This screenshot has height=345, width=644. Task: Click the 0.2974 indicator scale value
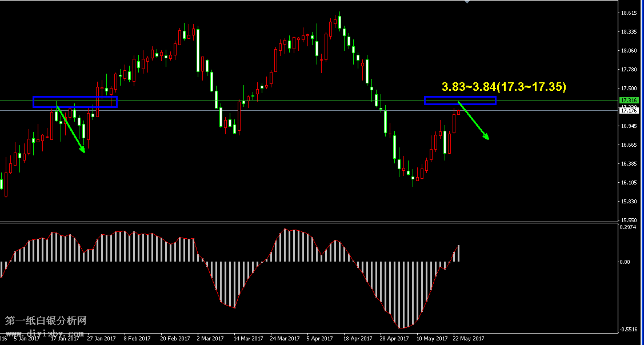tap(629, 227)
